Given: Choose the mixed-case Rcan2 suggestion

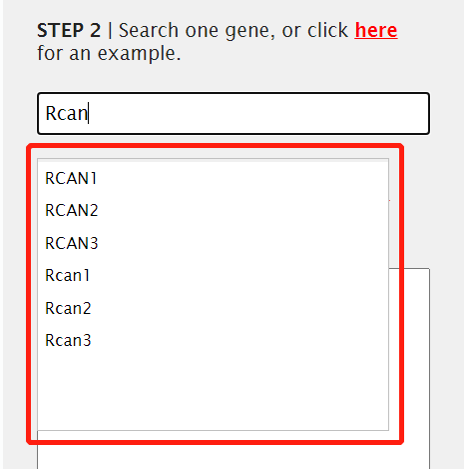Looking at the screenshot, I should (x=213, y=308).
